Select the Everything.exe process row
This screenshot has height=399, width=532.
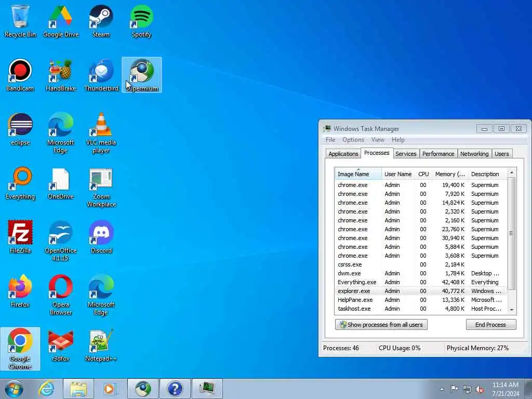coord(421,282)
